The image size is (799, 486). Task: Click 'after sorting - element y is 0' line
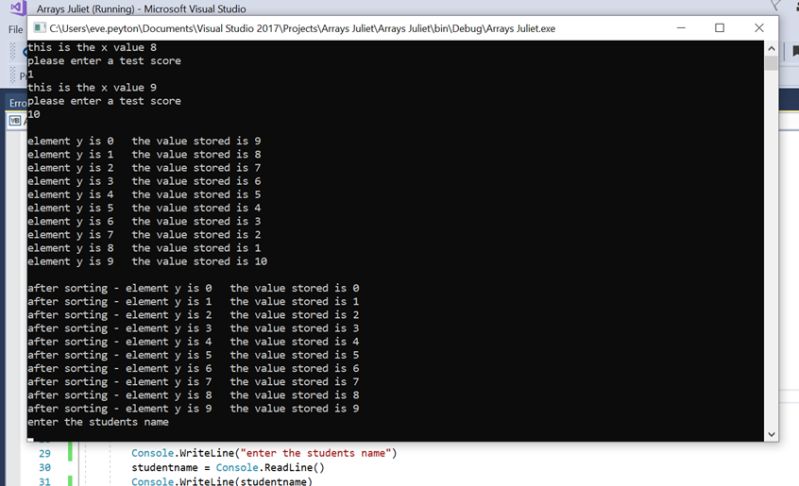pyautogui.click(x=193, y=288)
